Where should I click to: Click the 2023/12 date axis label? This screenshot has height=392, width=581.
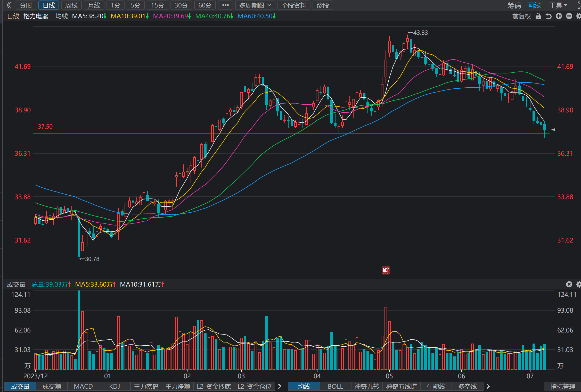(x=36, y=376)
